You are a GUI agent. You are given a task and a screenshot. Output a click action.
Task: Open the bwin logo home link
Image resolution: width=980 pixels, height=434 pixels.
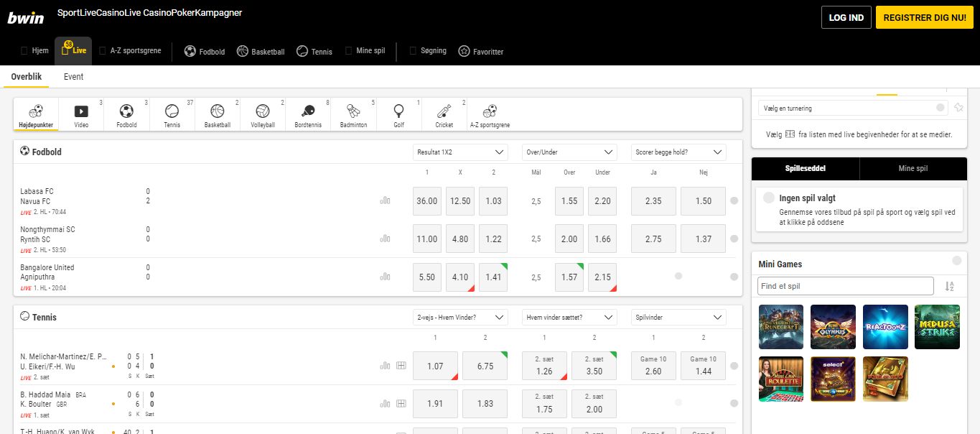click(x=27, y=18)
